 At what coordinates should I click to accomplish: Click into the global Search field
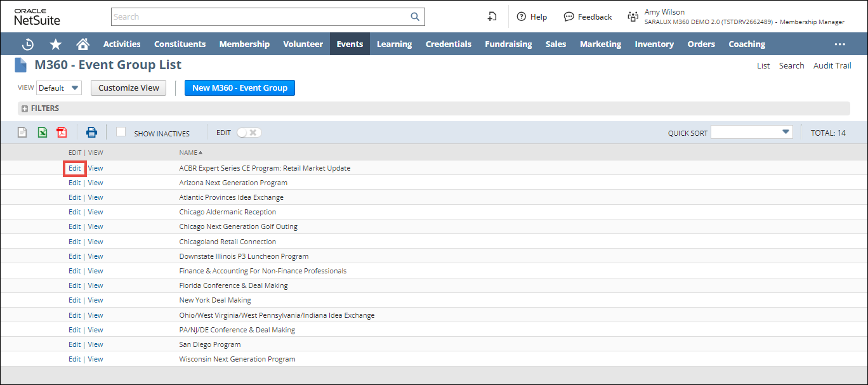(x=260, y=17)
